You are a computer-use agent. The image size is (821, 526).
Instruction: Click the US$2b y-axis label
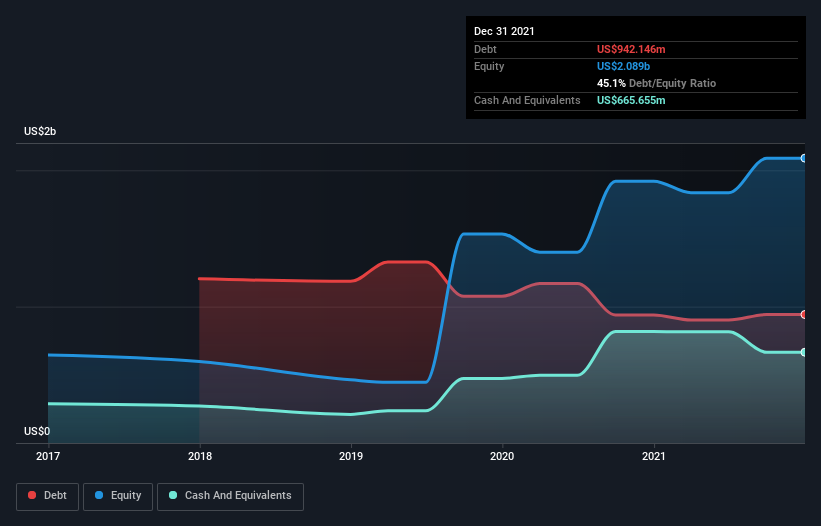(40, 131)
